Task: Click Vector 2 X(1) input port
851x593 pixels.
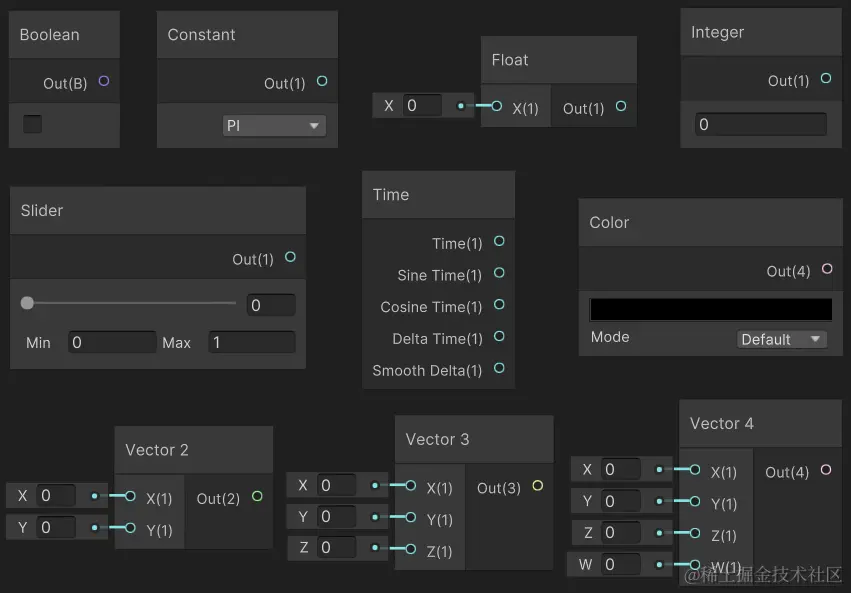Action: click(130, 496)
